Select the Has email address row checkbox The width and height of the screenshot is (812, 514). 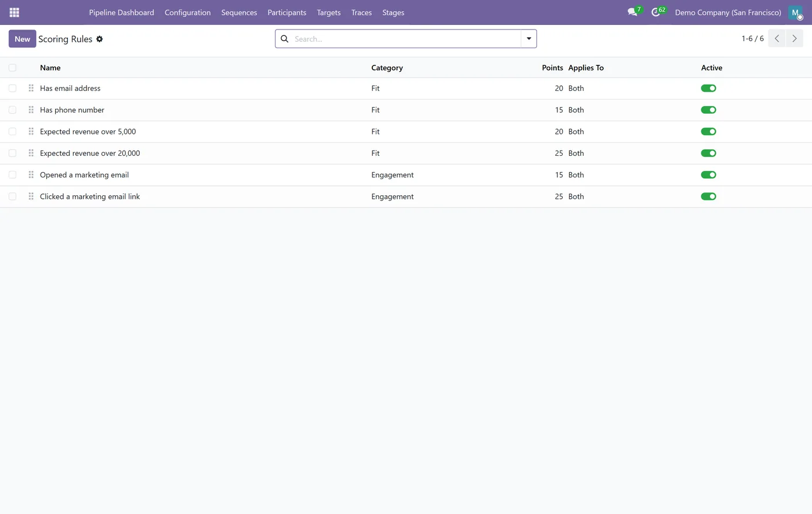tap(12, 88)
